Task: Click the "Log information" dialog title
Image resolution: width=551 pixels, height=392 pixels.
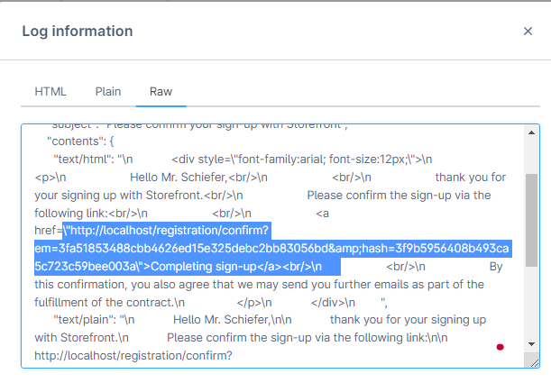Action: [77, 32]
